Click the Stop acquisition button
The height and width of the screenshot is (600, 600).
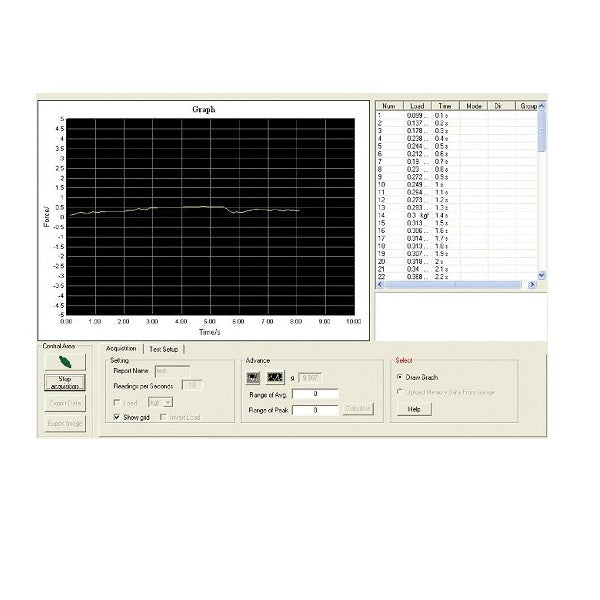[65, 383]
